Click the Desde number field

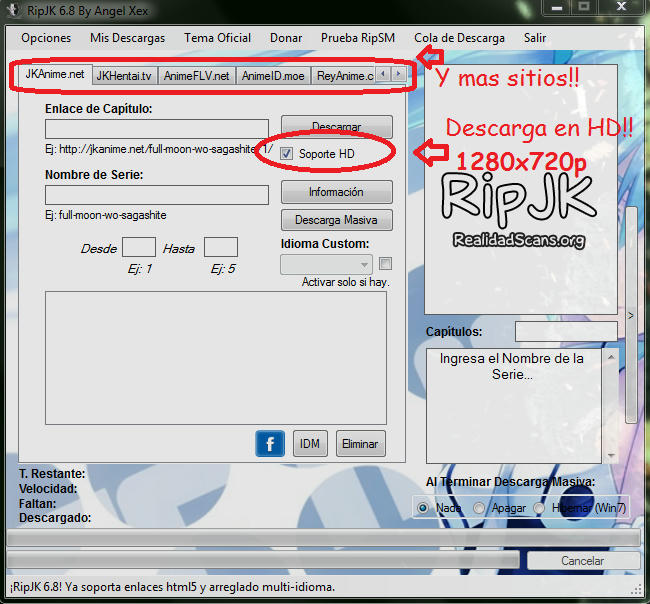click(139, 247)
